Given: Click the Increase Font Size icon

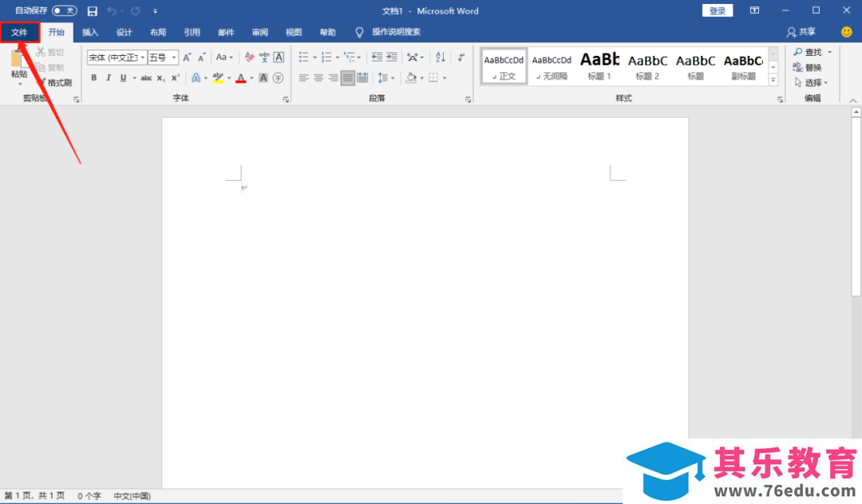Looking at the screenshot, I should tap(187, 57).
